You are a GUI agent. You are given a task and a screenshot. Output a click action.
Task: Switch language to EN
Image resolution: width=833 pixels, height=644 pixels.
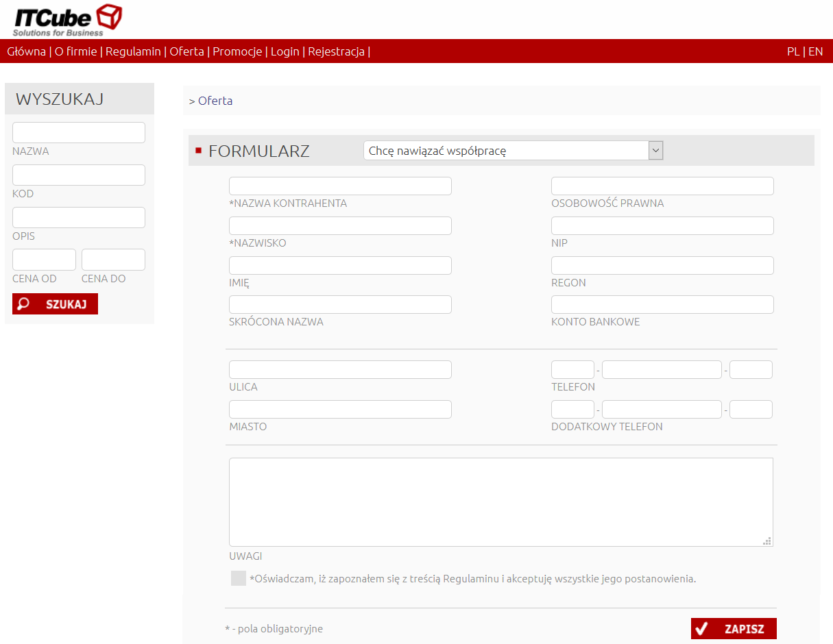pyautogui.click(x=815, y=51)
